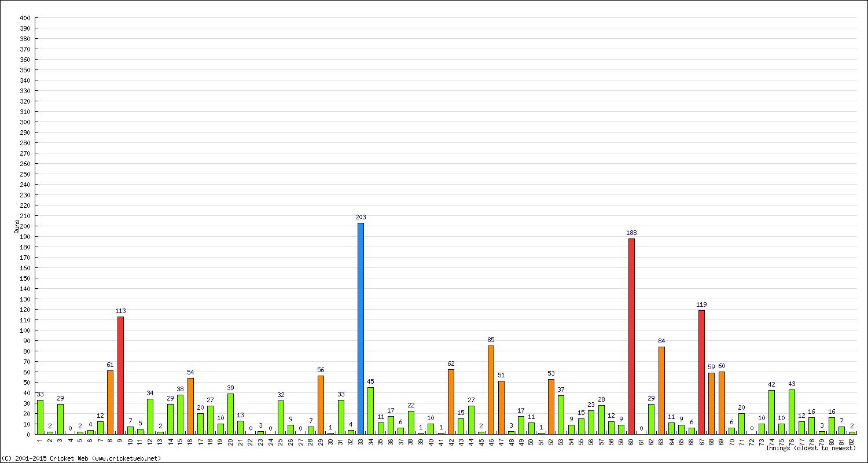Screen dimensions: 868x463
Task: Click the '188' value label above the red bar
Action: tap(631, 233)
